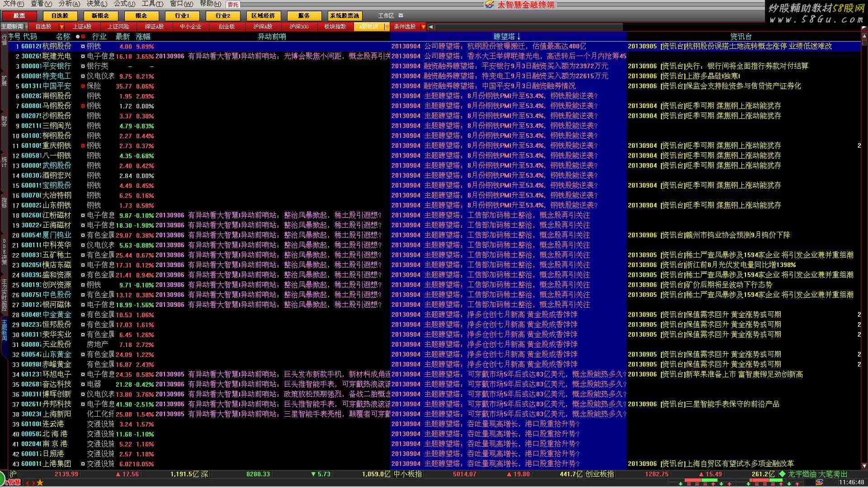
Task: Click the 概念 yellow toolbar button
Action: [x=141, y=15]
